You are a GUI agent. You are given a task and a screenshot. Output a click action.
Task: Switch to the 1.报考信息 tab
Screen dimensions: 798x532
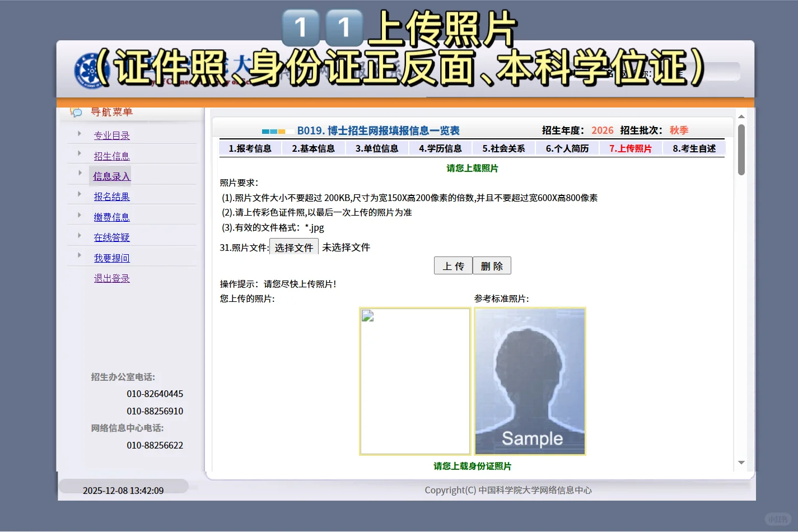pos(250,148)
